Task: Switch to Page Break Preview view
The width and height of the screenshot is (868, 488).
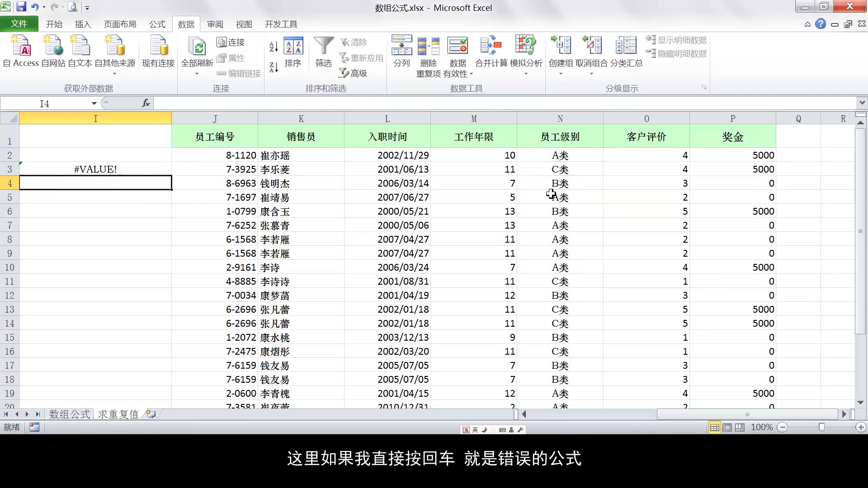Action: click(740, 427)
